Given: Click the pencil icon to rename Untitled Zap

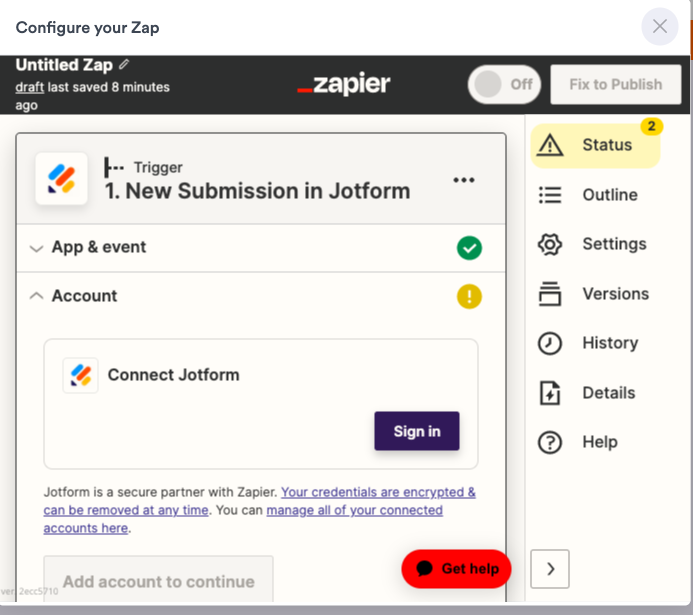Looking at the screenshot, I should coord(124,65).
